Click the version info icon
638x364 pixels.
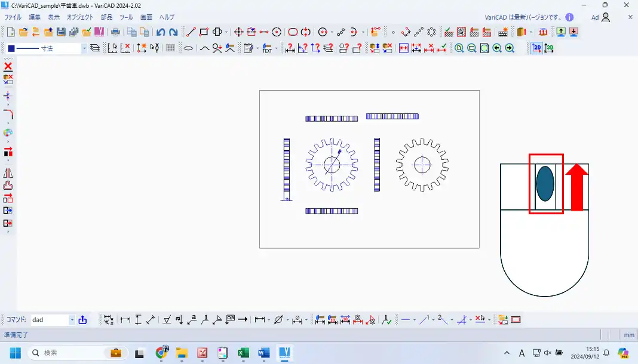tap(569, 17)
